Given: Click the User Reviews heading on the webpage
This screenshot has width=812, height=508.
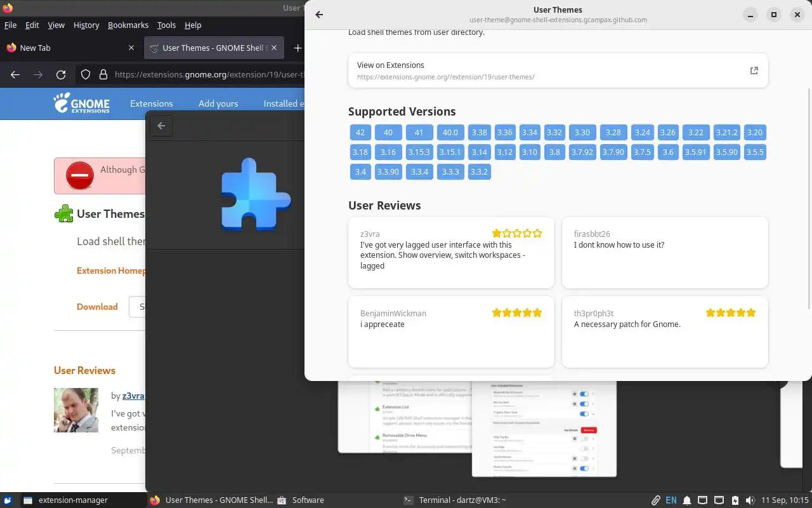Looking at the screenshot, I should pyautogui.click(x=84, y=371).
